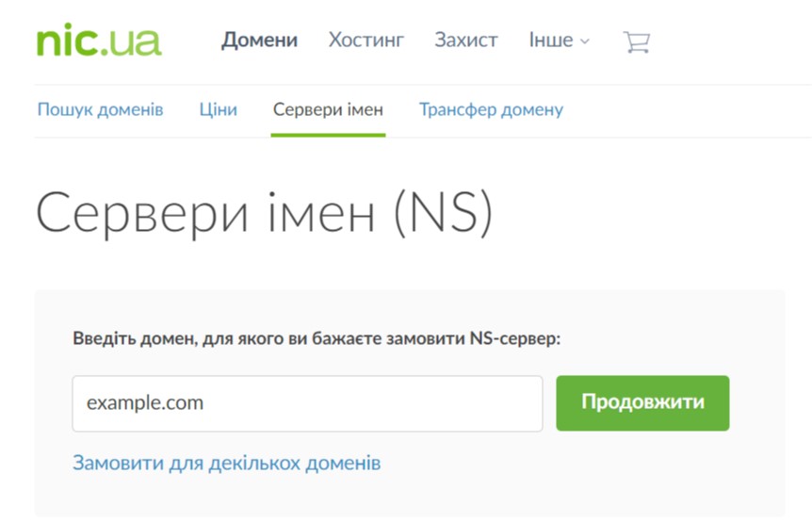Screen dimensions: 812x522
Task: Switch to the Пошук доменів tab
Action: tap(100, 109)
